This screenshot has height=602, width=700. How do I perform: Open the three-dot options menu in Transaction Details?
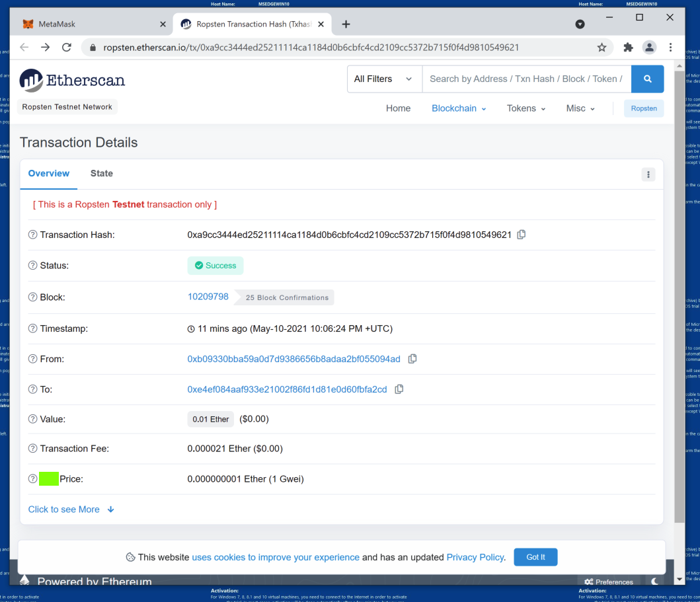tap(648, 174)
